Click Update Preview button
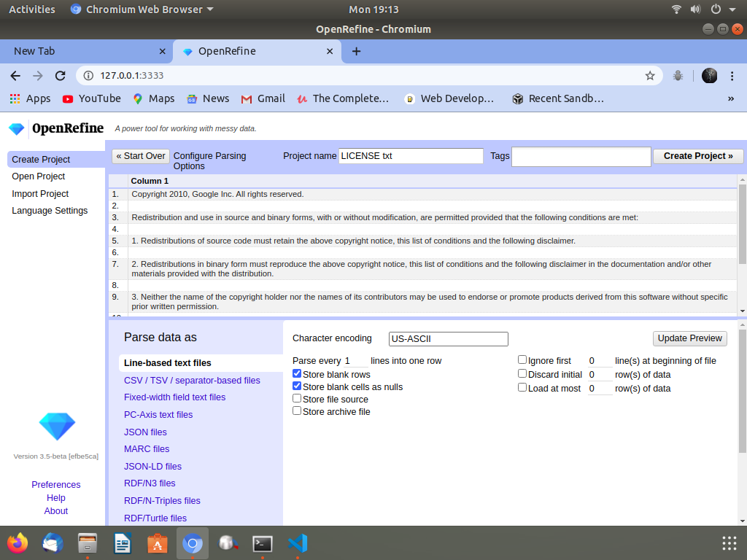This screenshot has height=560, width=747. point(689,338)
